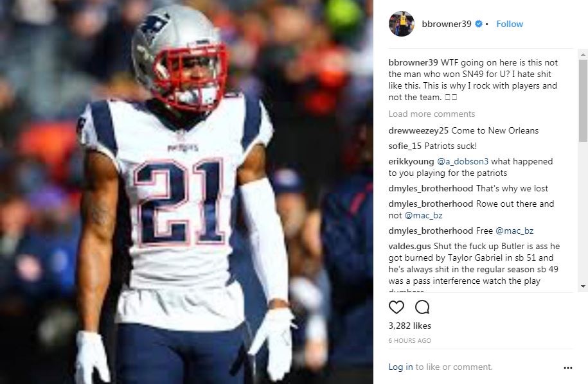Click the verified badge beside bbrowner39
Screen dimensions: 588x384
479,24
